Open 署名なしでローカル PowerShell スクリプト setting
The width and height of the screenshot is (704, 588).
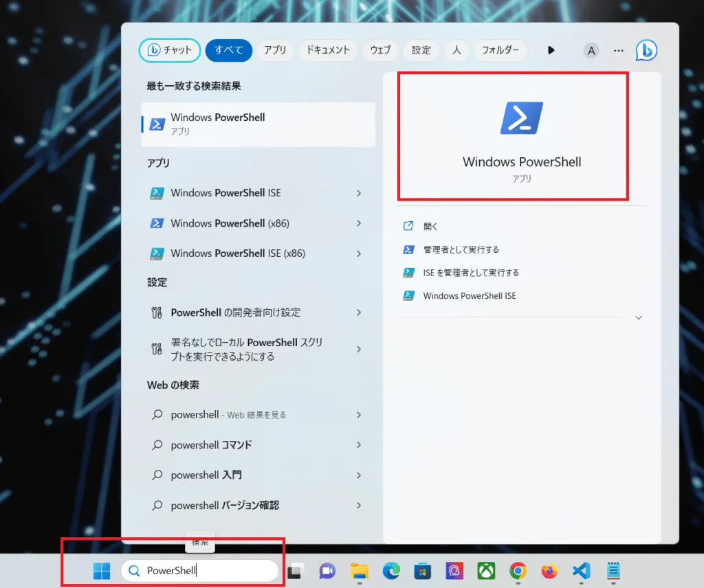247,350
